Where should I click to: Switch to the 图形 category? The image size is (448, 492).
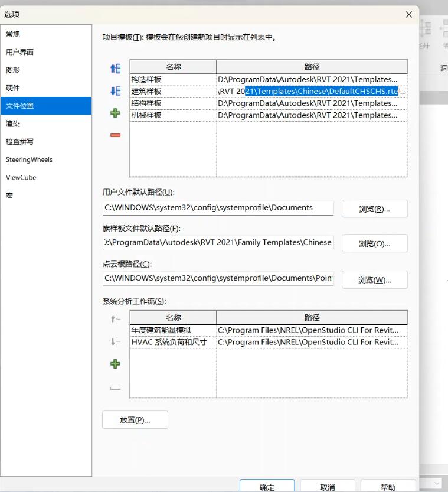coord(46,70)
